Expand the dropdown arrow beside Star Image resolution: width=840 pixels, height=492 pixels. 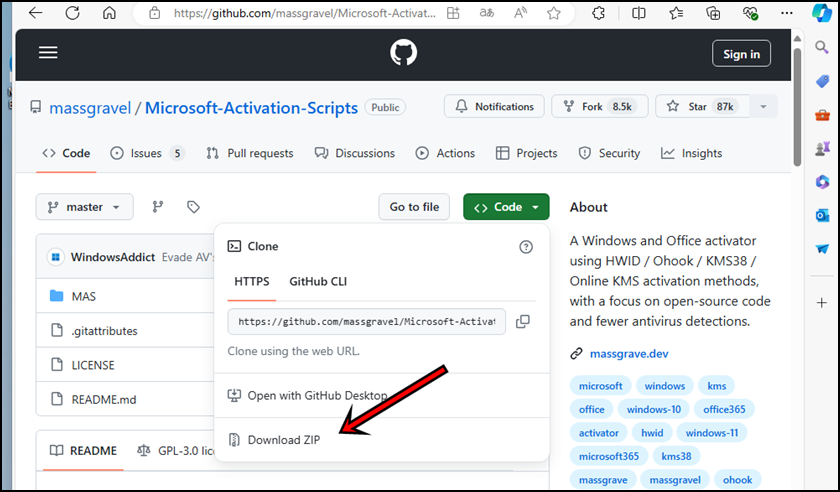[763, 106]
